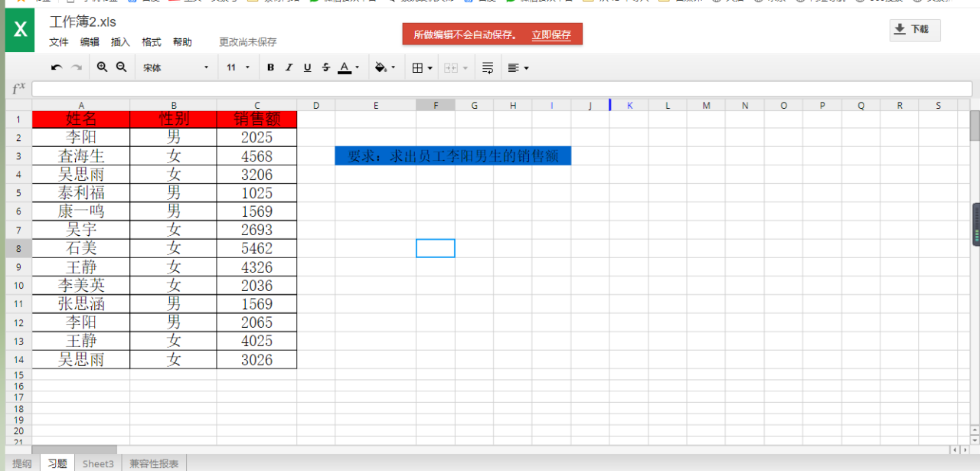Click the 立即保存 link

551,34
